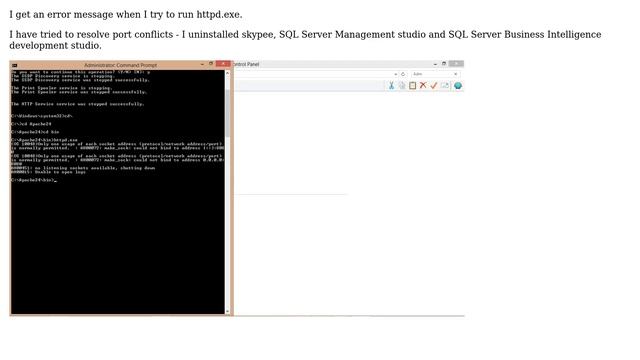Click the Command Prompt scrollbar up arrow
The width and height of the screenshot is (640, 360).
tap(227, 73)
